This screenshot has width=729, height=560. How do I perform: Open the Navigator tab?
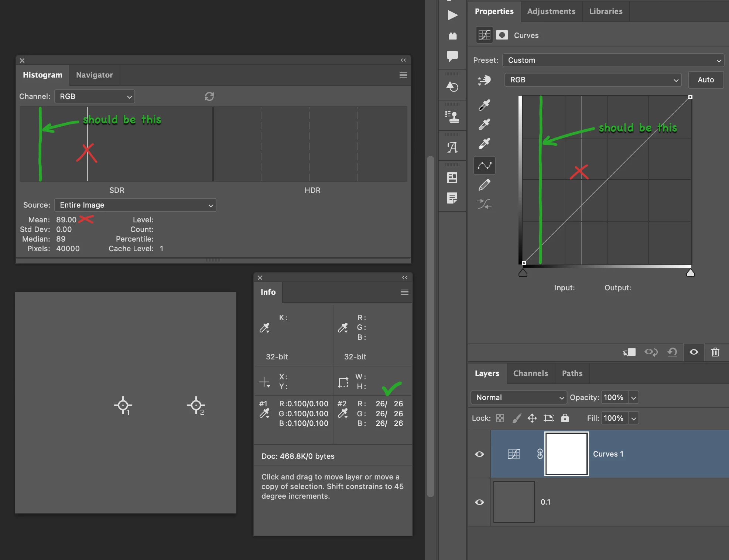pyautogui.click(x=94, y=75)
